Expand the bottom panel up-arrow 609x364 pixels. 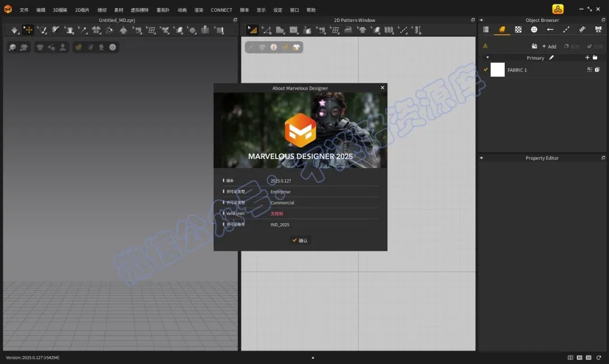click(313, 358)
